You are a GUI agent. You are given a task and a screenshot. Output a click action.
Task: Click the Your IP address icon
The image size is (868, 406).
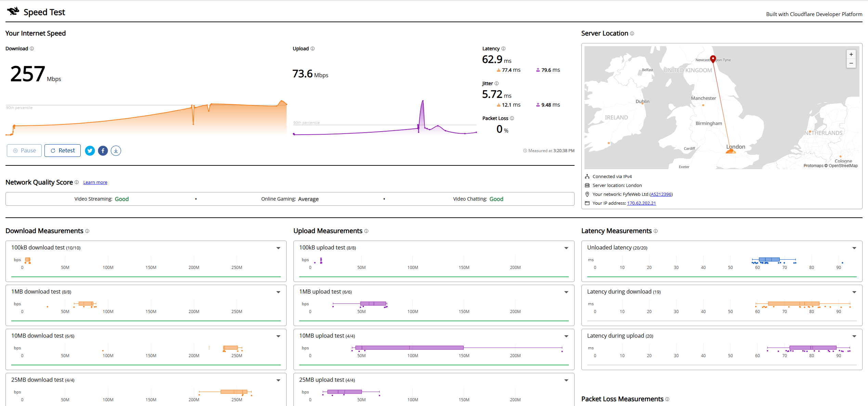(x=587, y=203)
